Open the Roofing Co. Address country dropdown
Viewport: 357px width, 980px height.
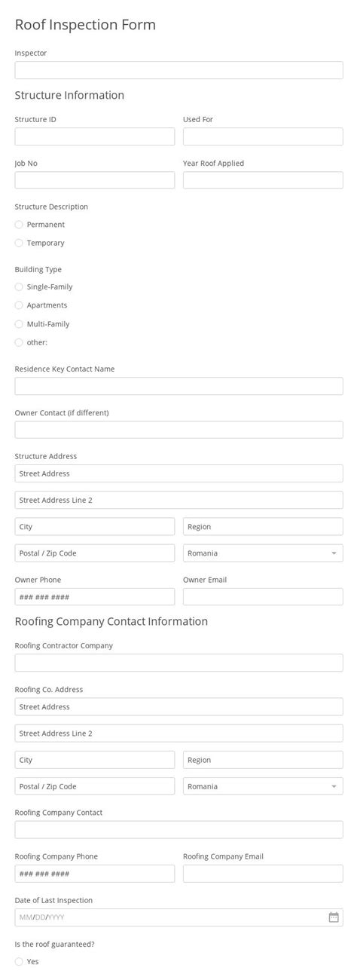click(x=263, y=786)
